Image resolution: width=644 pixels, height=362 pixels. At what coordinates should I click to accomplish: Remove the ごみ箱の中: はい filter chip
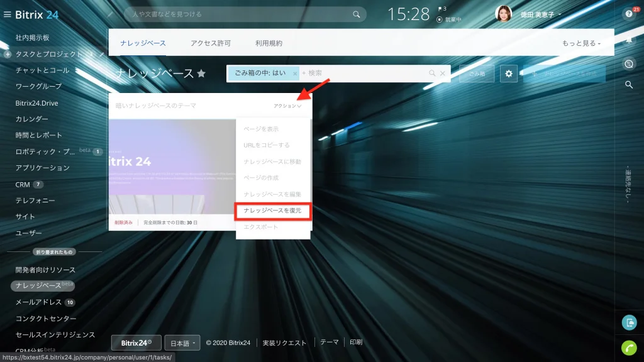pos(295,74)
